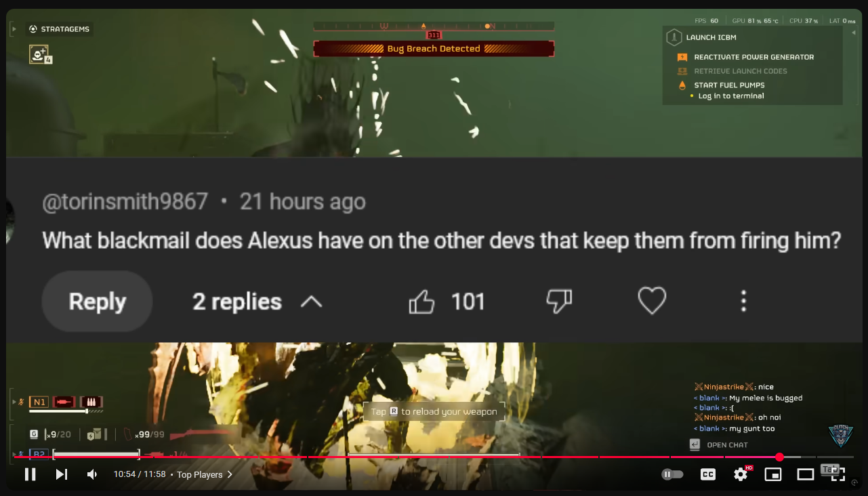Heart the torinsmith9867 comment
The width and height of the screenshot is (868, 496).
tap(653, 301)
